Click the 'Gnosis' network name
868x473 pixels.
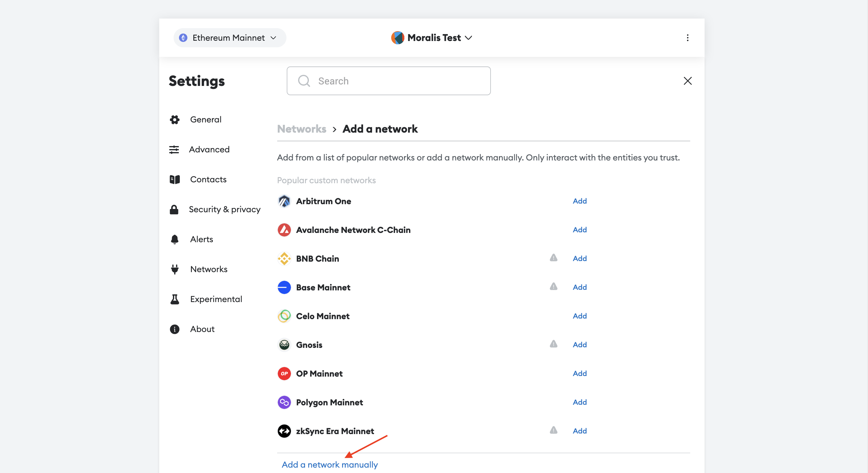(309, 345)
